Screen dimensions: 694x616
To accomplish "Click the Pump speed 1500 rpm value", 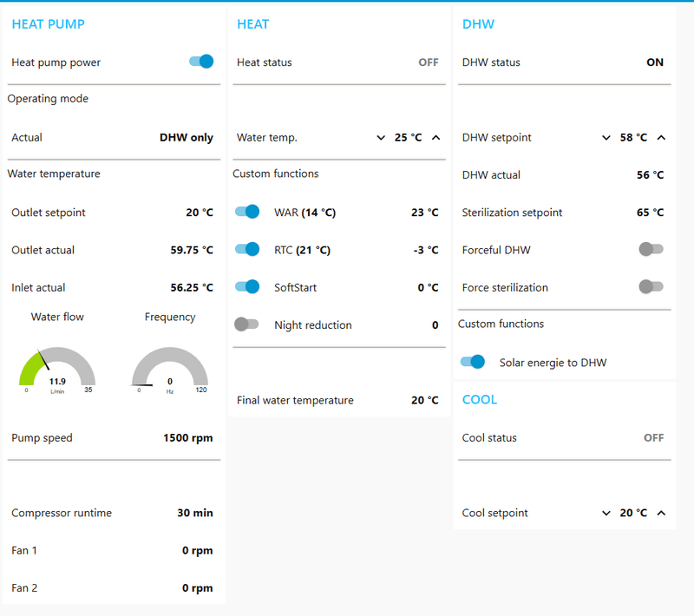I will (x=188, y=438).
